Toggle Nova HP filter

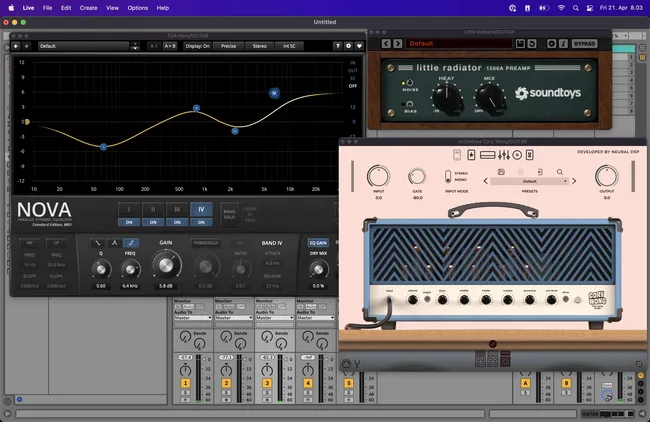tap(29, 243)
